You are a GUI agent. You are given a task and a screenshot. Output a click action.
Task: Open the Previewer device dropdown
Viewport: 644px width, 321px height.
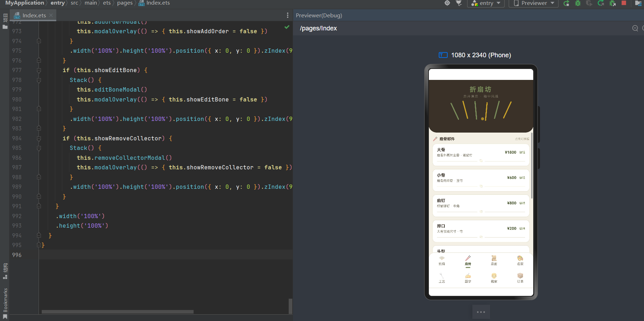click(x=534, y=3)
